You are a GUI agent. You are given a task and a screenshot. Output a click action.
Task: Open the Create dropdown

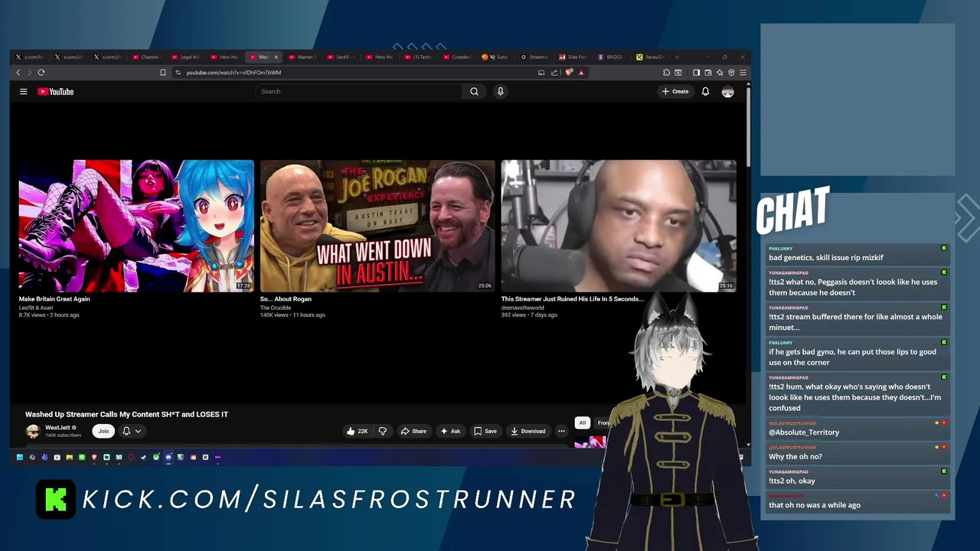pyautogui.click(x=675, y=92)
